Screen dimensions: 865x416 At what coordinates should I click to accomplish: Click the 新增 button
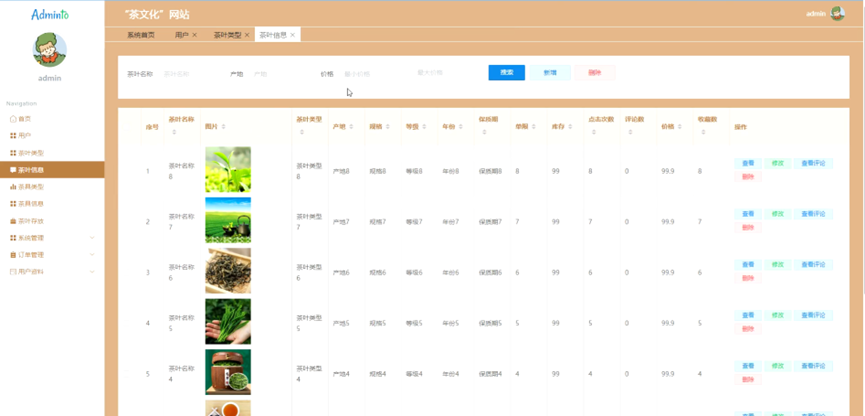[550, 73]
